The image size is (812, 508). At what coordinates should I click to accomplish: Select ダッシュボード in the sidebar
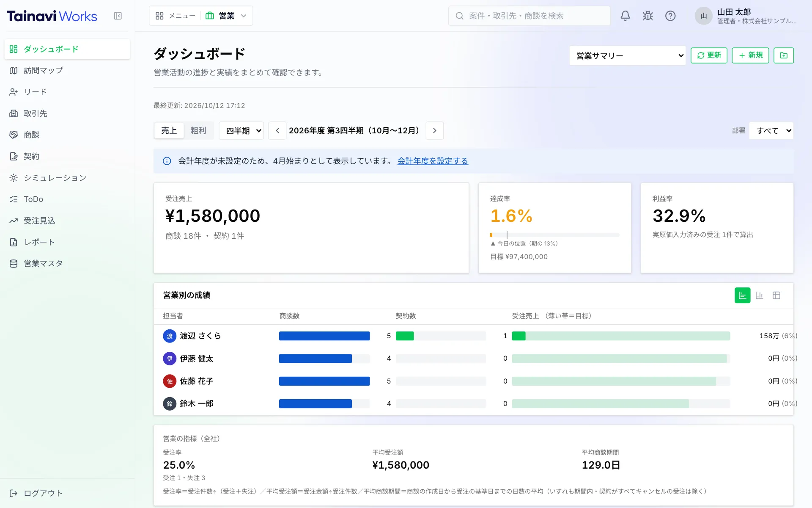(67, 49)
